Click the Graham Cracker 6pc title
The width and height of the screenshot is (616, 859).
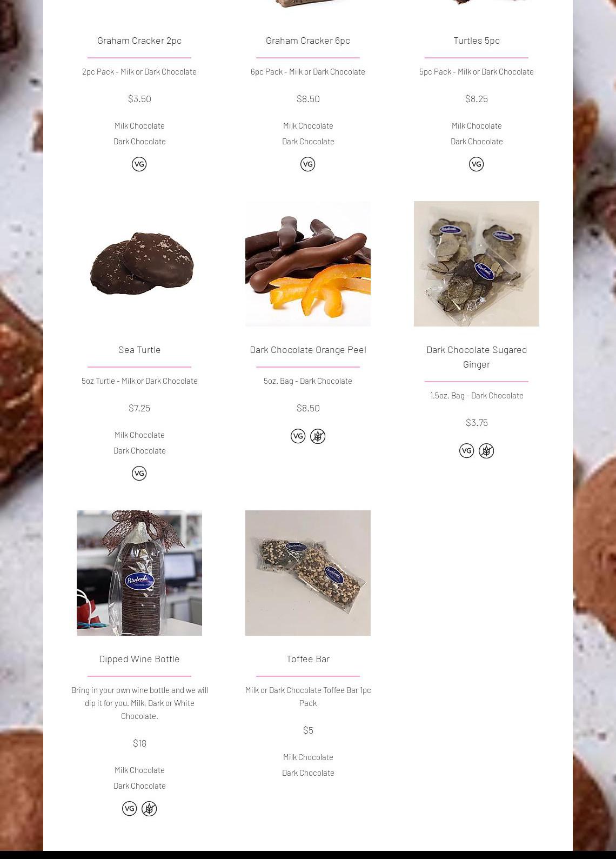click(308, 40)
